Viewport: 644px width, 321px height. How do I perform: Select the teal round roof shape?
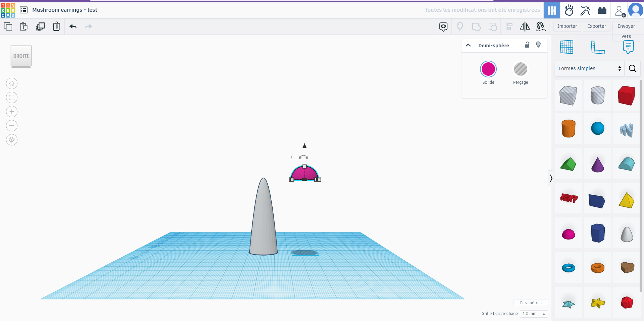click(x=627, y=164)
